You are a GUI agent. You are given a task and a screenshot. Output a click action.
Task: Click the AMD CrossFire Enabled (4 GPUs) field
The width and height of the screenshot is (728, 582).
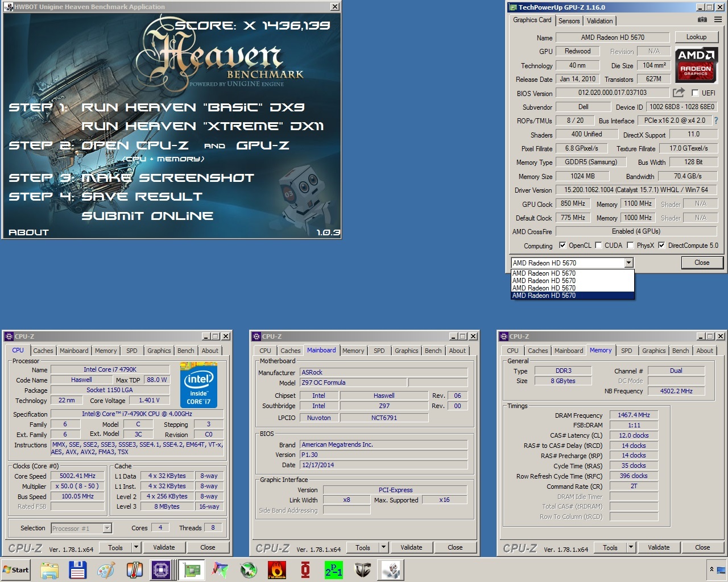tap(636, 231)
